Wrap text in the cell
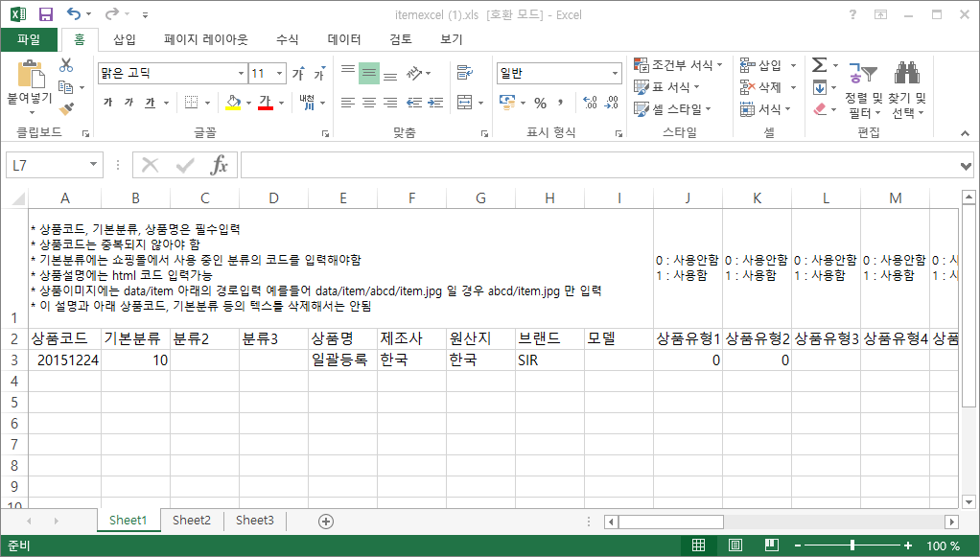Screen dimensions: 980x557 pyautogui.click(x=464, y=73)
